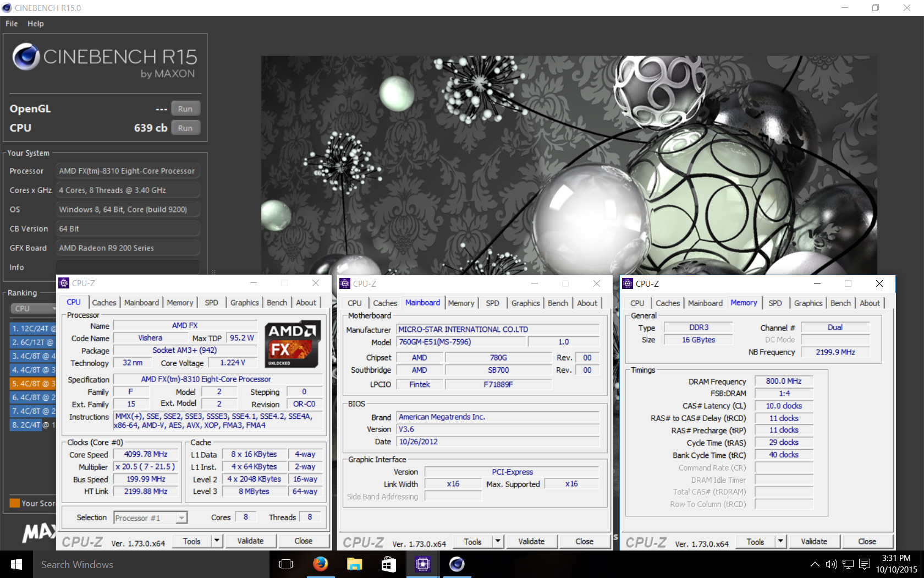This screenshot has width=924, height=578.
Task: Run the CPU benchmark
Action: click(x=185, y=128)
